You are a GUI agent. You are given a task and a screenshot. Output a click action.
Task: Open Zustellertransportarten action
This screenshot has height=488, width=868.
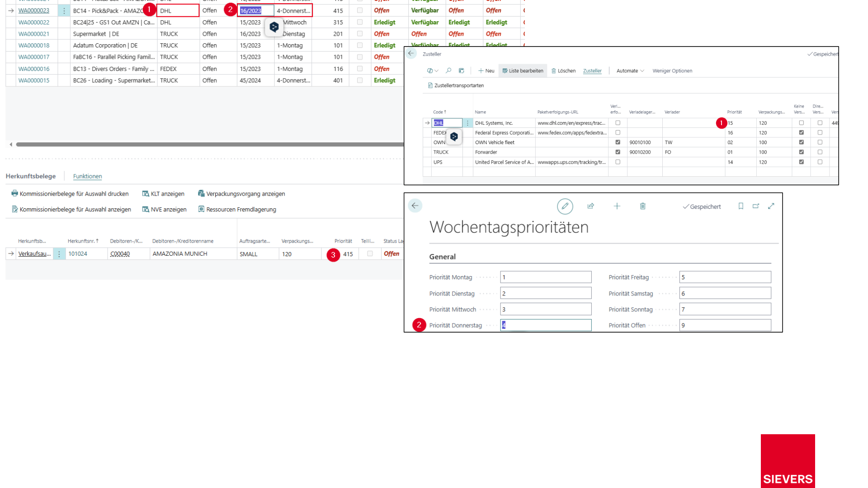coord(456,85)
